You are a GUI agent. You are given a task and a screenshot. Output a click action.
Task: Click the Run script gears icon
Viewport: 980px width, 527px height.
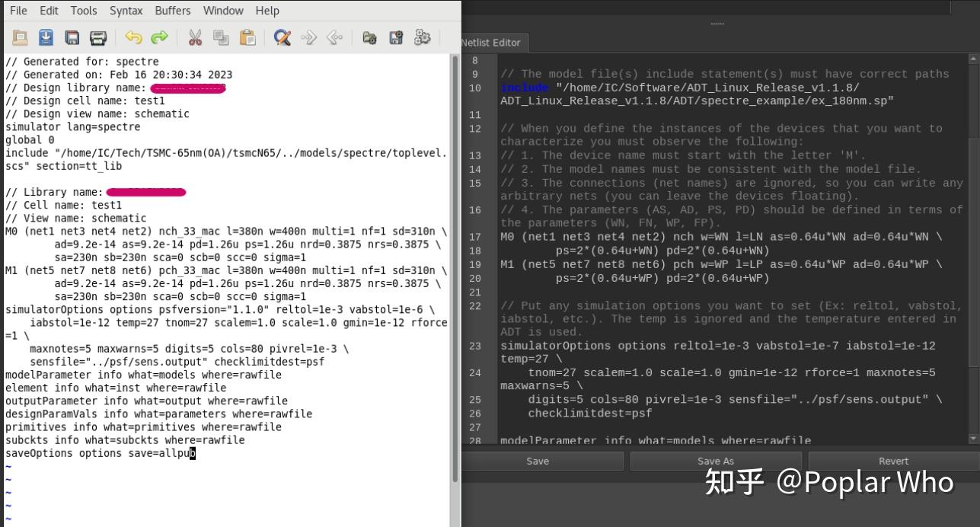tap(423, 37)
